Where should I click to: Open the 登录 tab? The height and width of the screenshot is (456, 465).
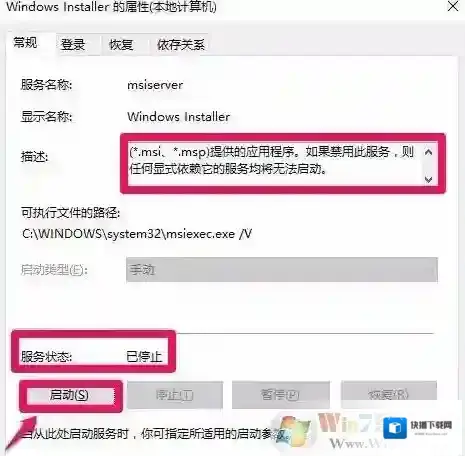tap(73, 44)
